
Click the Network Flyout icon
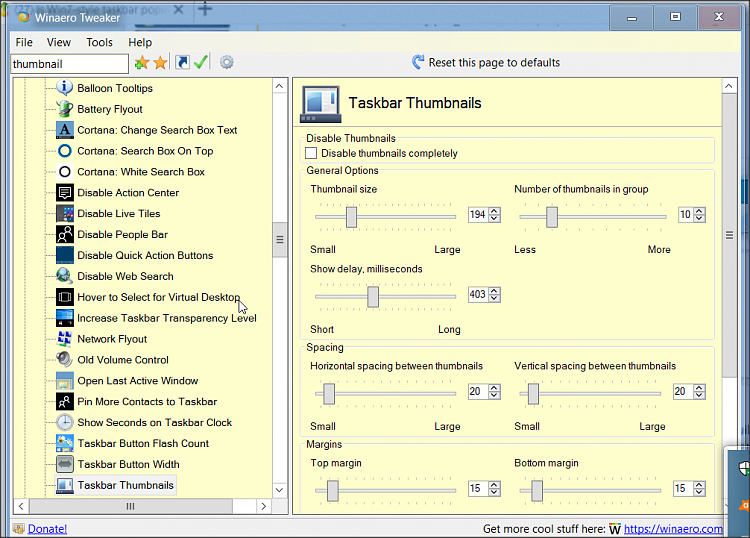[65, 339]
